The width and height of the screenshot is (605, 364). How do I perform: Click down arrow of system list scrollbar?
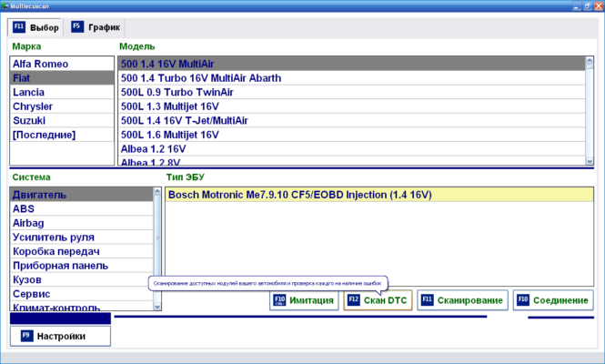pyautogui.click(x=157, y=307)
